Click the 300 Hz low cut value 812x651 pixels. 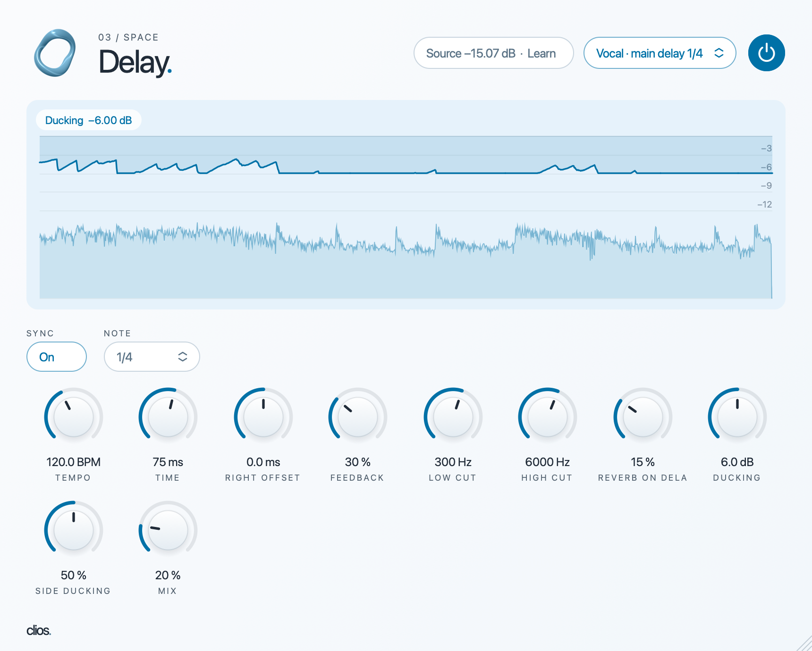pyautogui.click(x=453, y=462)
